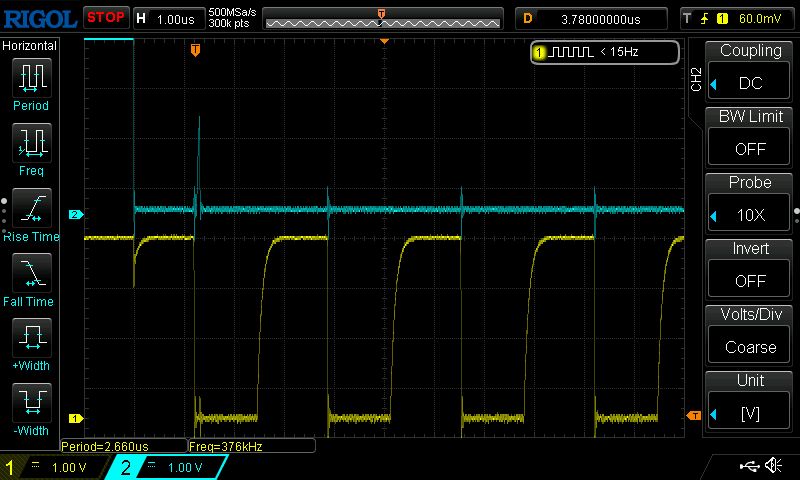The height and width of the screenshot is (480, 800).
Task: Click the pulse waveform symbol in counter box
Action: point(571,52)
